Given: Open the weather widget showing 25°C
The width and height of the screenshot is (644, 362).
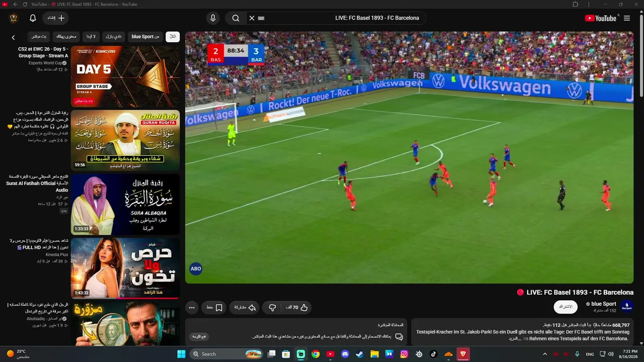Looking at the screenshot, I should [19, 354].
